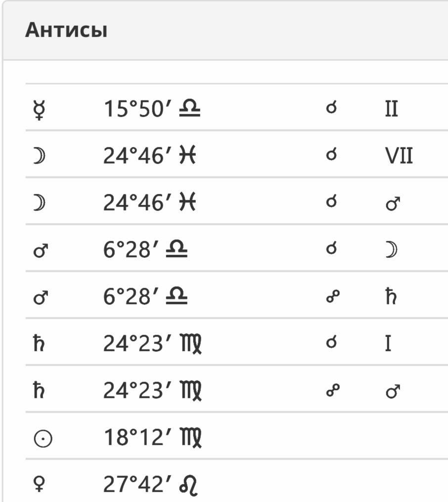Click the Mars glyph at right of the Moon row
The image size is (448, 502).
coord(393,204)
